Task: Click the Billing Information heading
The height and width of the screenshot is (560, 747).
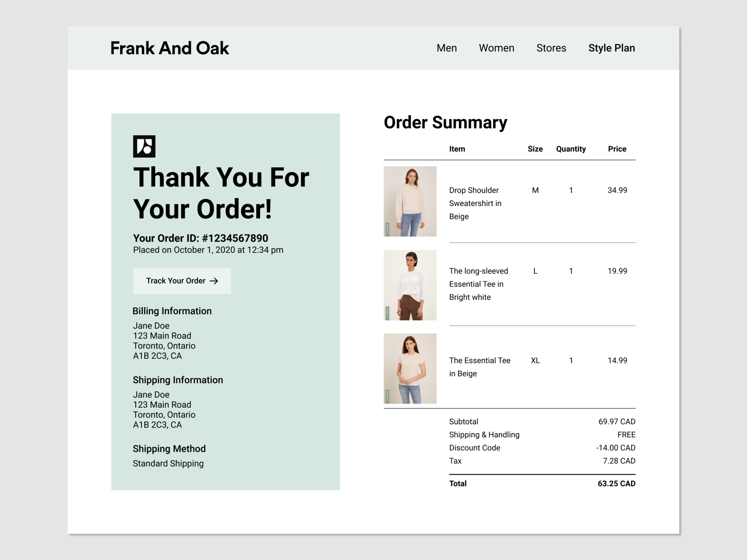Action: pyautogui.click(x=172, y=311)
